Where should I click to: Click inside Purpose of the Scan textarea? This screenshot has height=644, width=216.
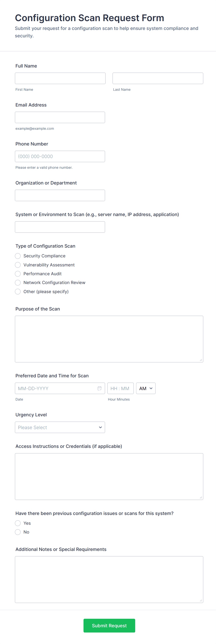(x=109, y=339)
